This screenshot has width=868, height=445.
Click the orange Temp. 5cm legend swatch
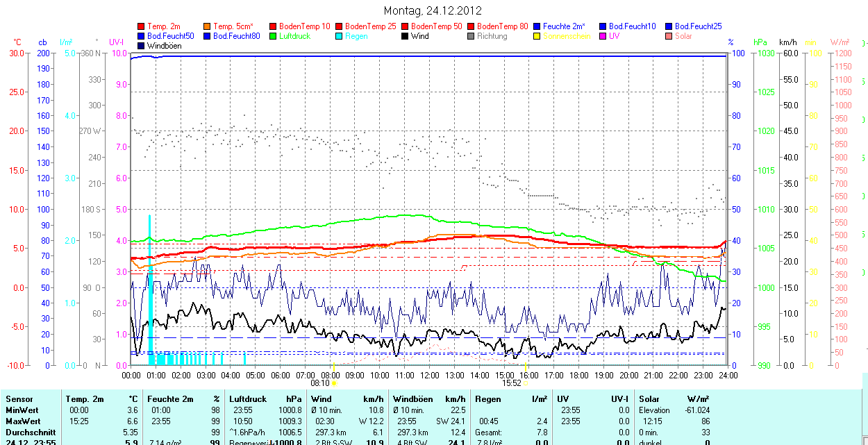(x=208, y=26)
